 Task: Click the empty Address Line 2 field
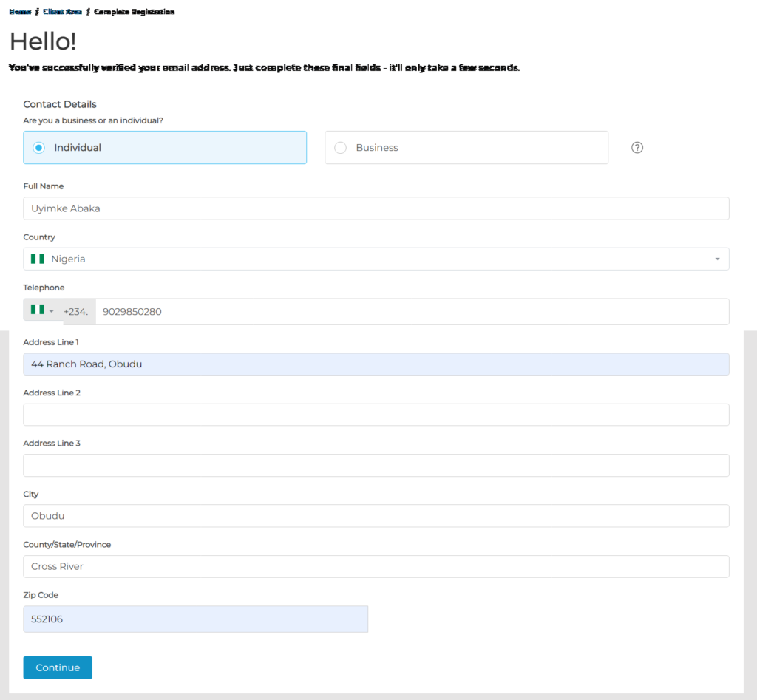376,415
